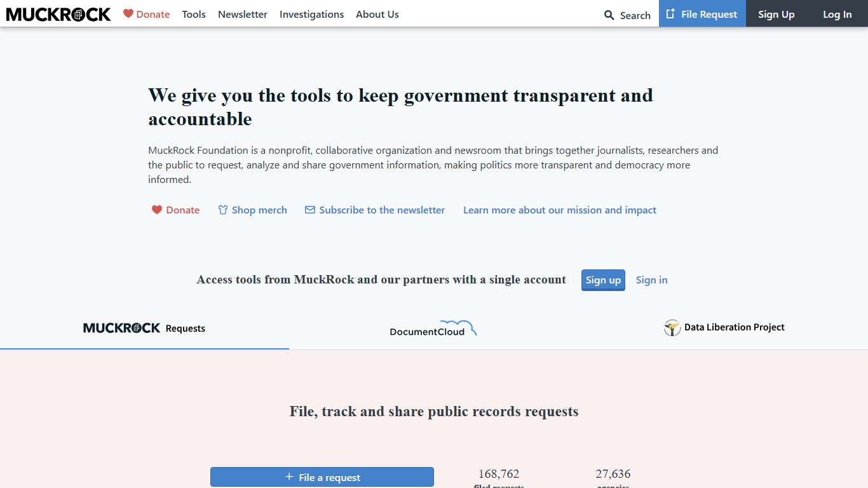Switch to the MuckRock Requests tab

(144, 329)
